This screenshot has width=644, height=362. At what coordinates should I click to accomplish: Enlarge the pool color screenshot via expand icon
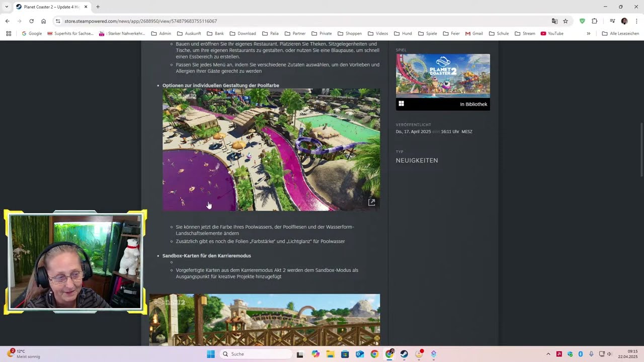372,202
